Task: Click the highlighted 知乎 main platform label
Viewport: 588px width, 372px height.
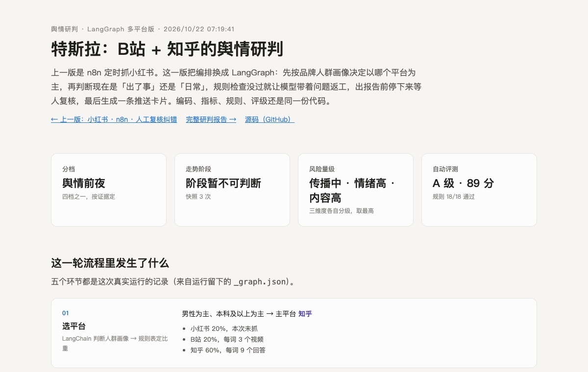Action: click(305, 314)
